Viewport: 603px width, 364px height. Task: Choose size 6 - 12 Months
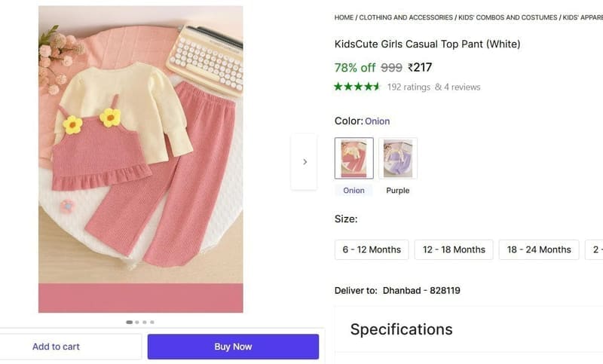(372, 250)
